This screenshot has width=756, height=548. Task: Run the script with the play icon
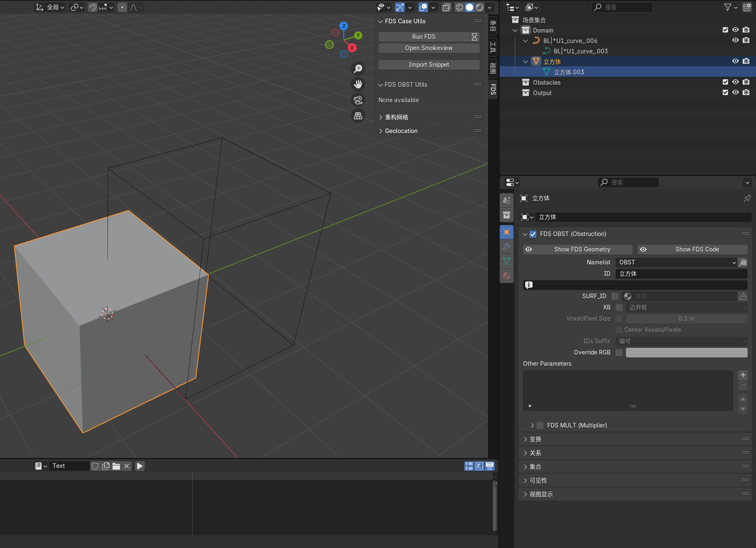point(140,466)
